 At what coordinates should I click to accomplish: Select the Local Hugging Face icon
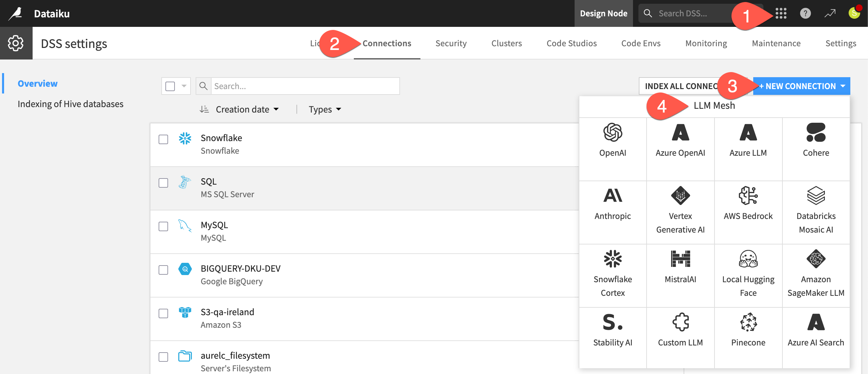[x=748, y=259]
